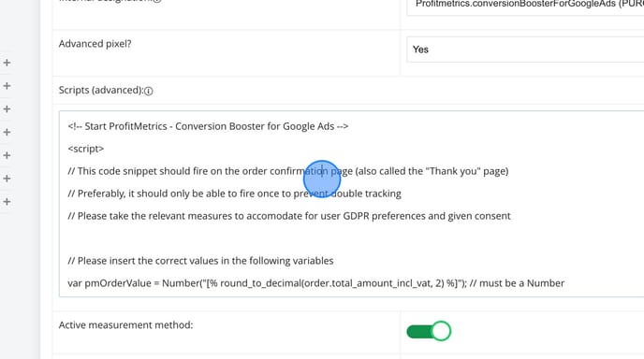Click the 'prevent double tracking' comment line
The image size is (644, 359).
(x=235, y=194)
